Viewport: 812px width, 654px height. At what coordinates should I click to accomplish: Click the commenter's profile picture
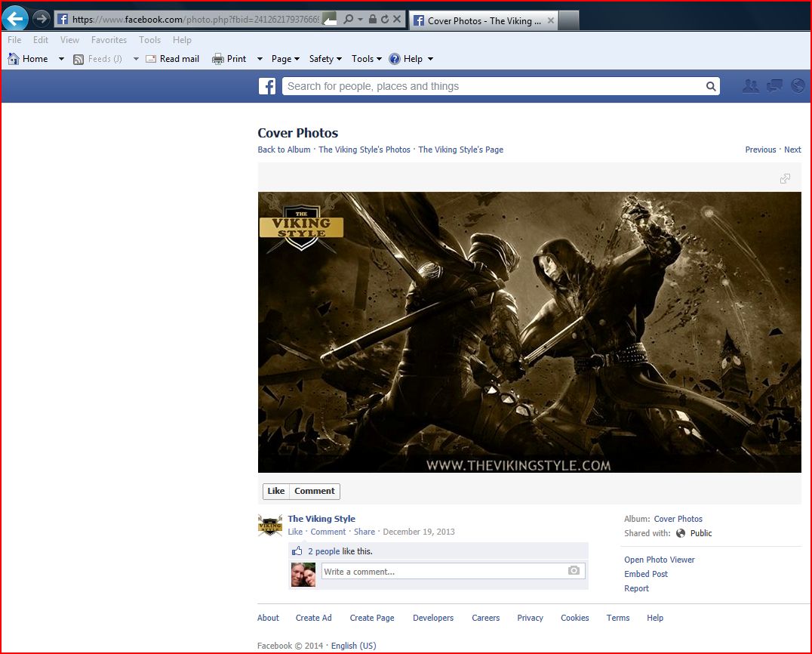click(x=303, y=575)
